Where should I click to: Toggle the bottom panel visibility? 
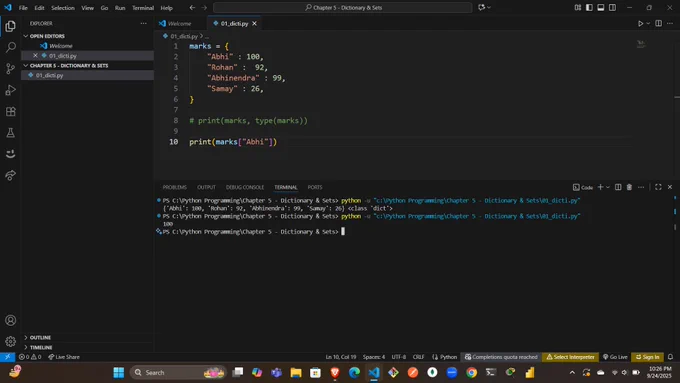click(x=601, y=7)
